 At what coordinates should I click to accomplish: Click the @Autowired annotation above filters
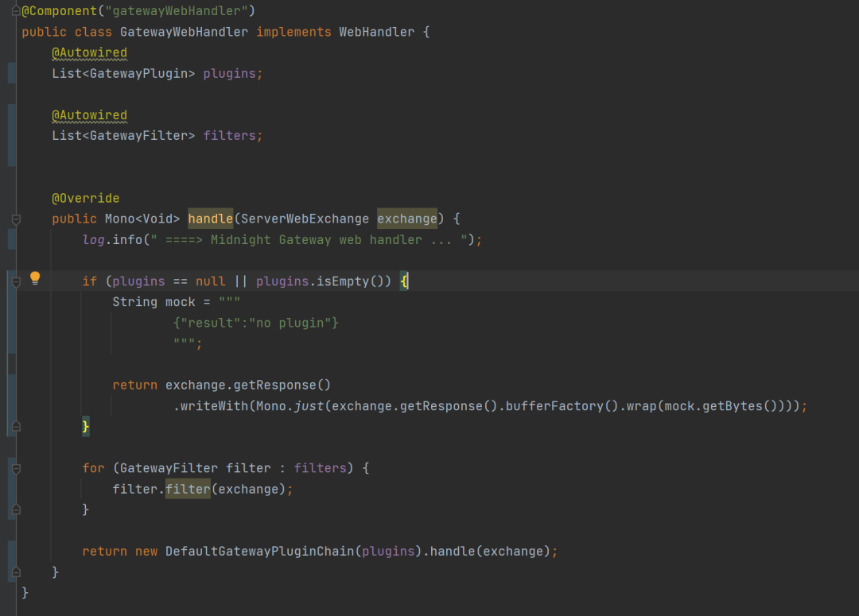coord(89,115)
